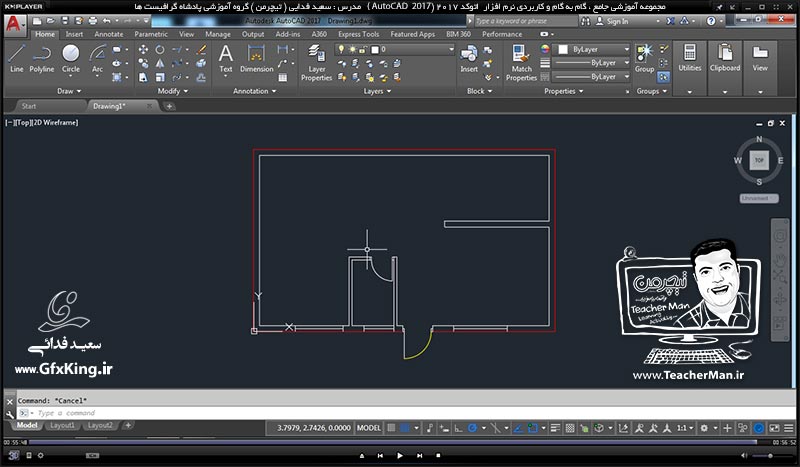
Task: Switch to the Layout1 tab
Action: pyautogui.click(x=62, y=425)
